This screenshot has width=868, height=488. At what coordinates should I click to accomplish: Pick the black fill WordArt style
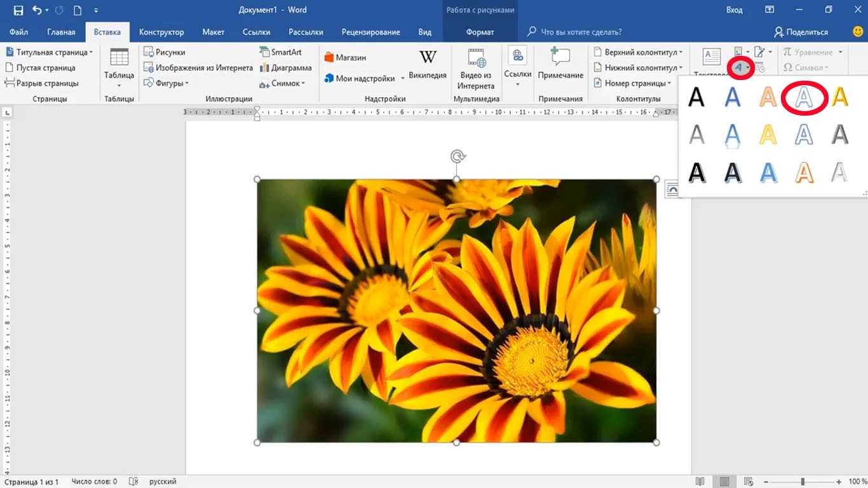pos(697,97)
